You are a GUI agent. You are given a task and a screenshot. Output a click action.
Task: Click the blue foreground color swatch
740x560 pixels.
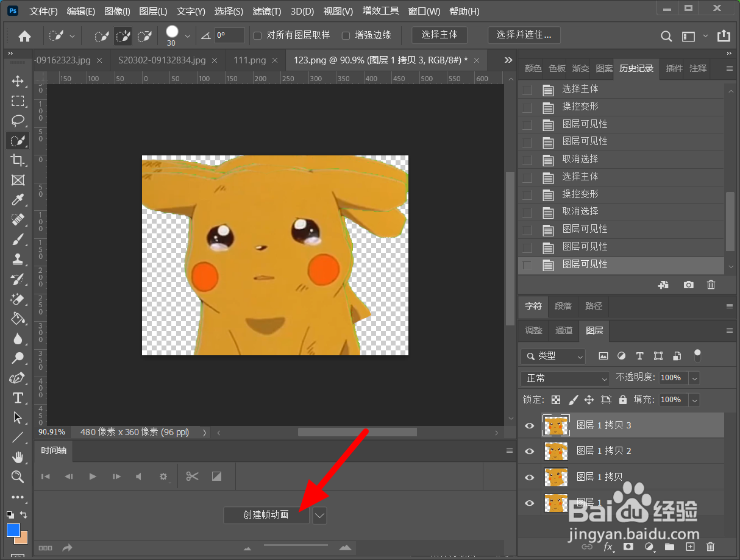pyautogui.click(x=13, y=530)
